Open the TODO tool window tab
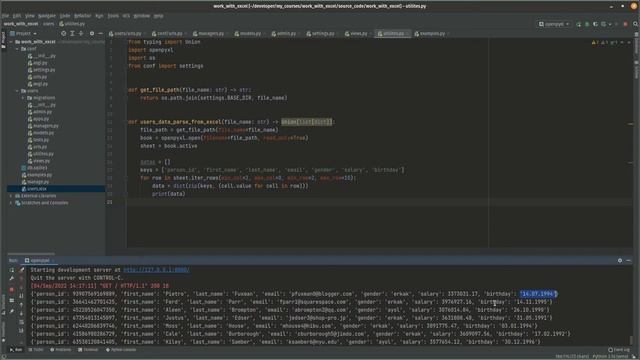This screenshot has height=360, width=640. coord(36,350)
